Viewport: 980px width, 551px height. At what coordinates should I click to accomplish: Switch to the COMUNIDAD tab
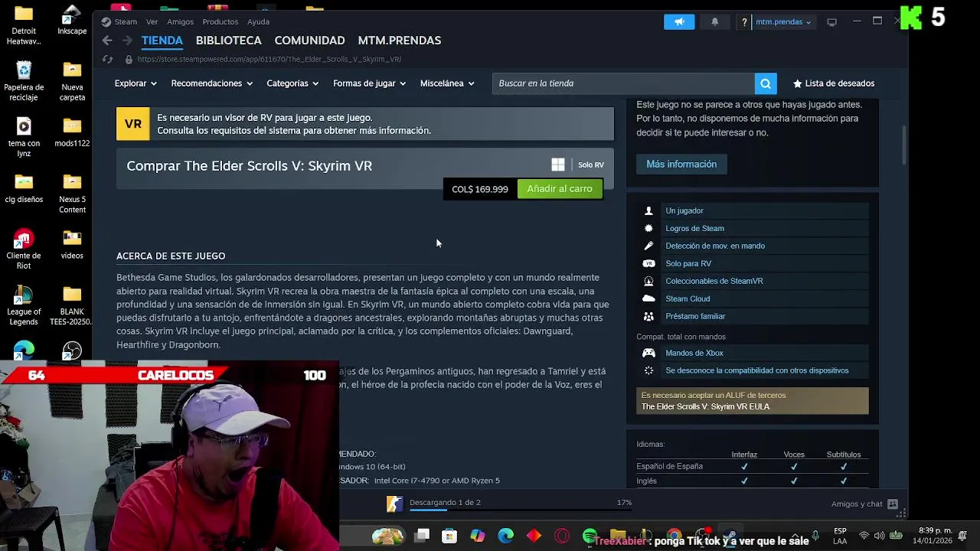pos(309,41)
